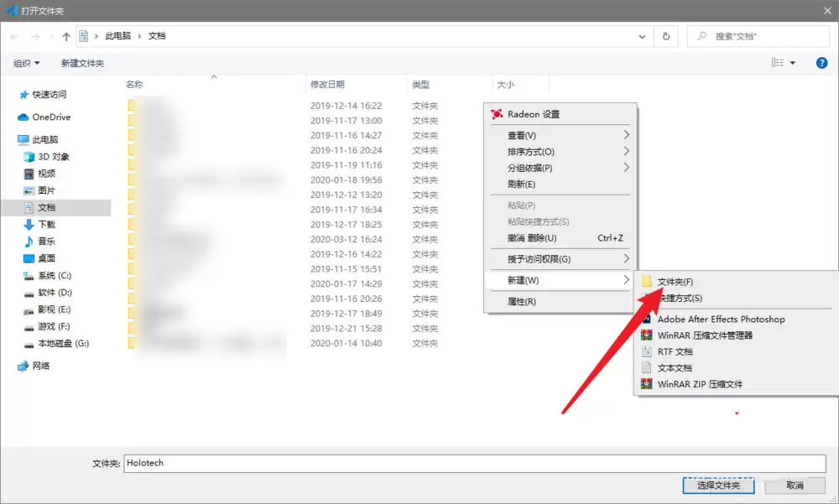Viewport: 839px width, 504px height.
Task: Sort by 大小 column header
Action: [x=506, y=85]
